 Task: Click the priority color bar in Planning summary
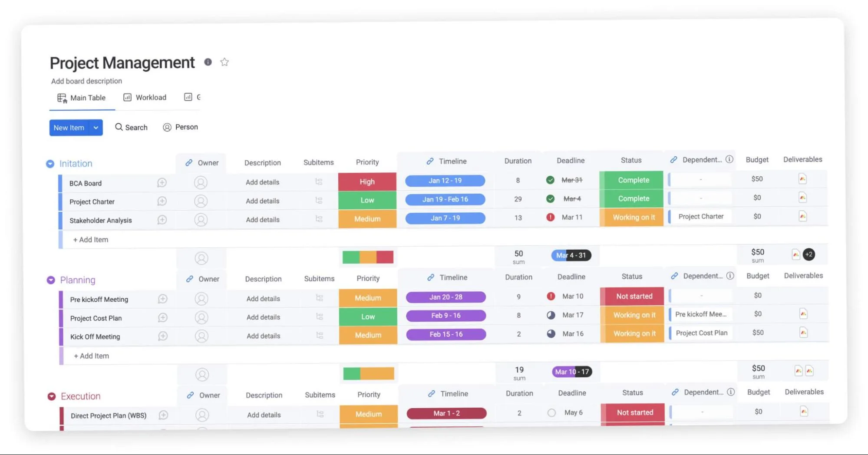(368, 373)
